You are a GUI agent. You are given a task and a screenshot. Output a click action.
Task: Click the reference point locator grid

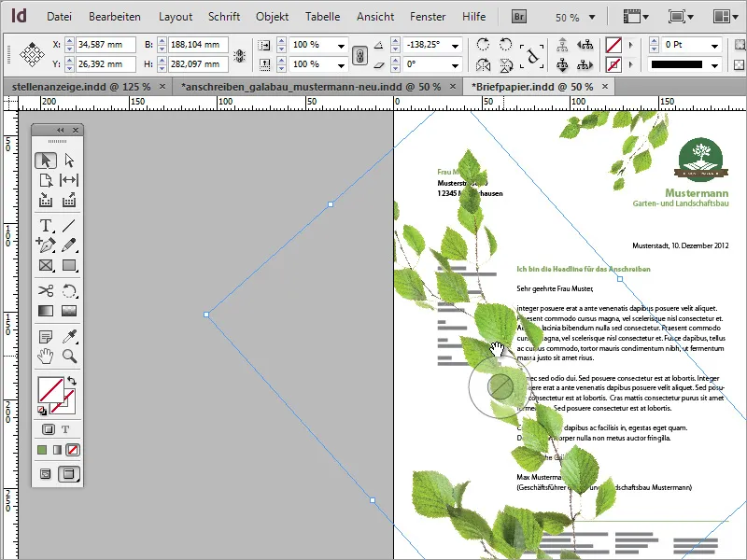pos(32,54)
